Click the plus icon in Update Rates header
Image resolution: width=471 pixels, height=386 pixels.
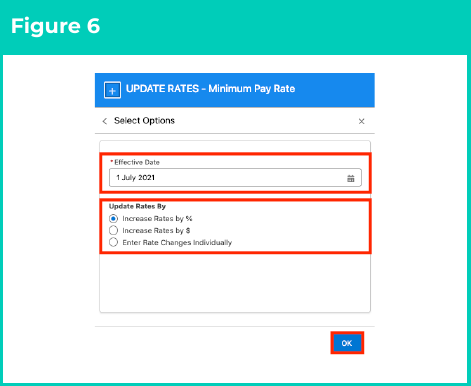[x=112, y=90]
